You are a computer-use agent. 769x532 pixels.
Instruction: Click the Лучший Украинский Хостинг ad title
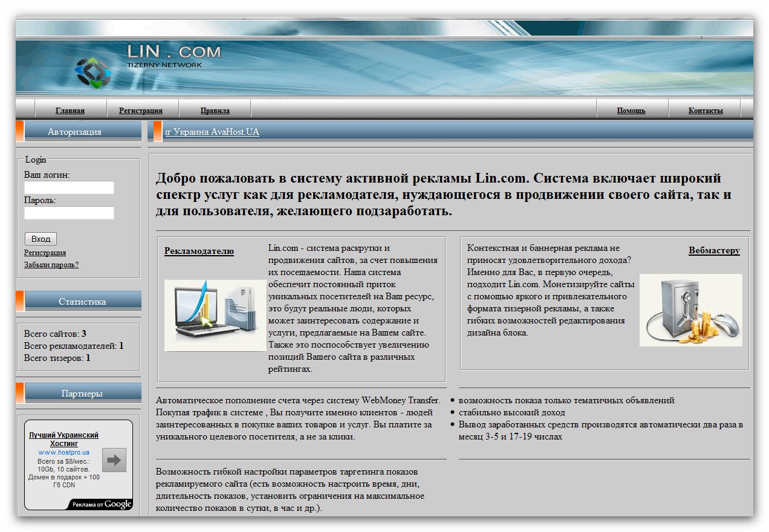click(64, 440)
